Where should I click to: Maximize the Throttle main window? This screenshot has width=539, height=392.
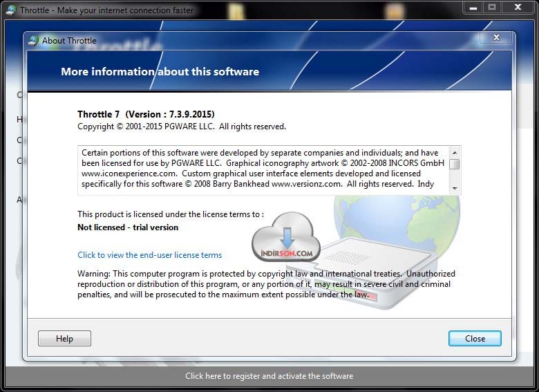click(x=492, y=7)
